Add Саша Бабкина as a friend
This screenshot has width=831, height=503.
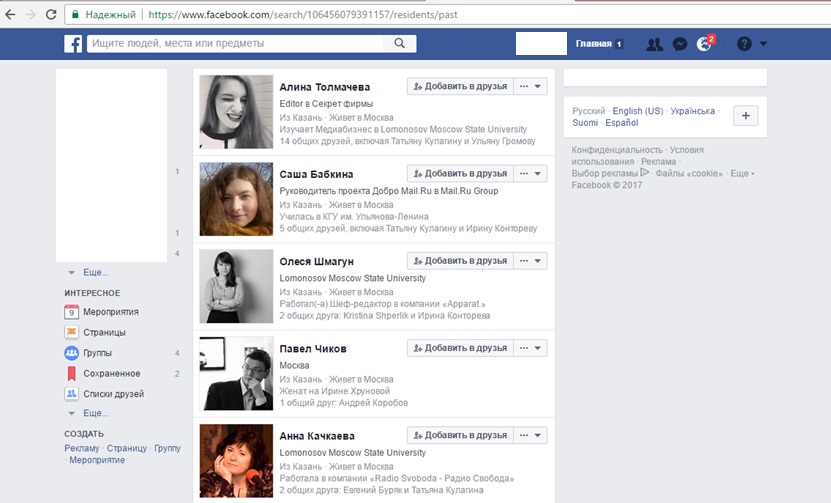(x=460, y=174)
